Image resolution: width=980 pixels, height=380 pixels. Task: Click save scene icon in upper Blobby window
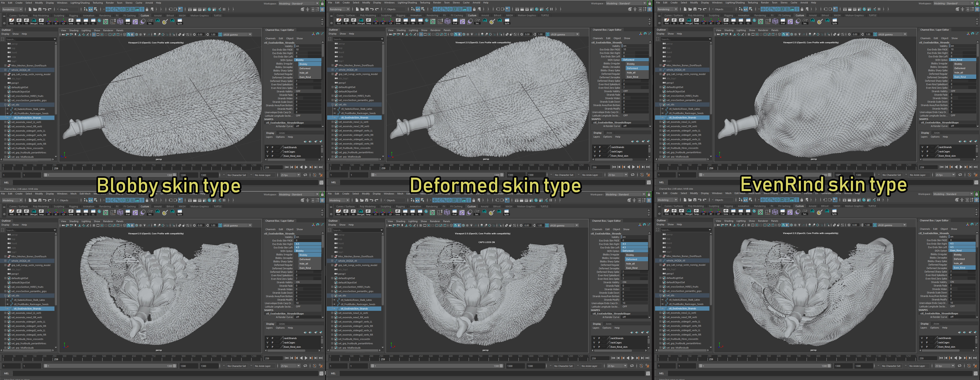pos(40,9)
